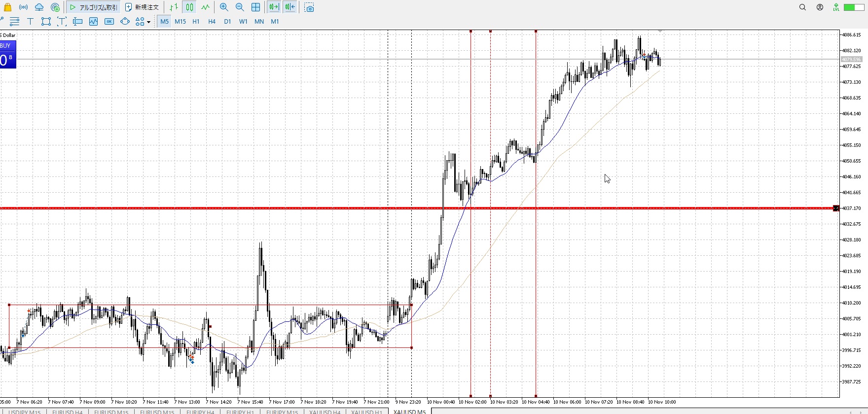Take a chart screenshot with camera icon
This screenshot has height=414, width=868.
click(309, 7)
